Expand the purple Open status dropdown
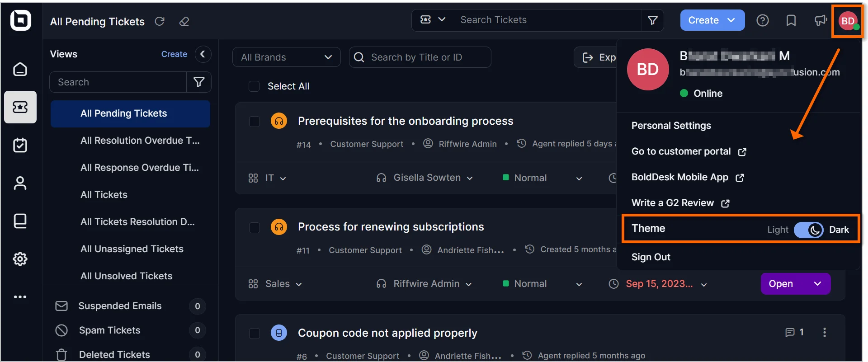868x362 pixels. click(817, 284)
